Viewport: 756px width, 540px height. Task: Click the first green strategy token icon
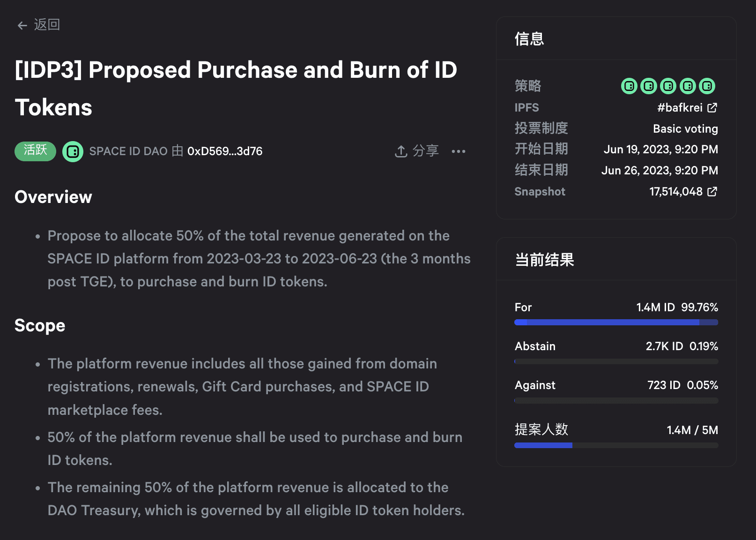tap(629, 86)
